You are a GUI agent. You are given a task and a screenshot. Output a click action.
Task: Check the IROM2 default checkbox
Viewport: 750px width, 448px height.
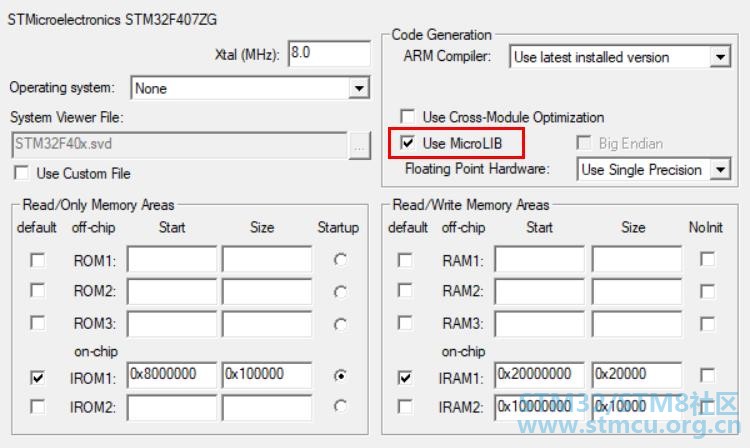click(x=38, y=407)
